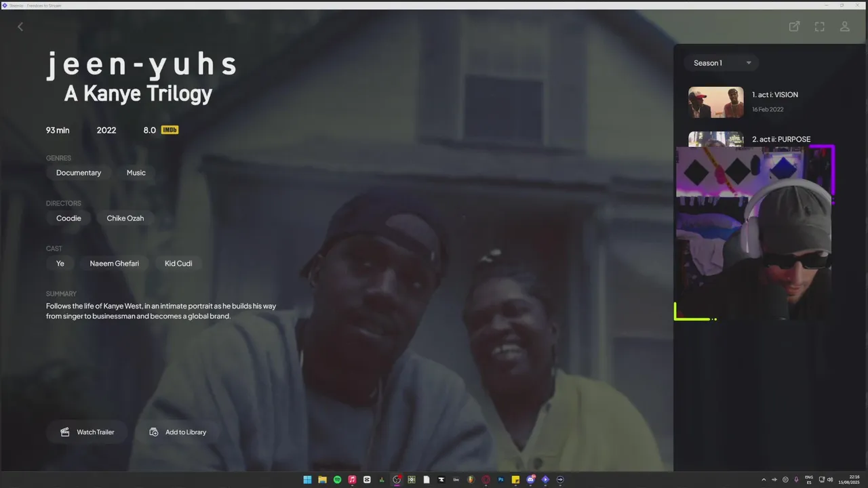Open FL Studio from the taskbar
Screen dimensions: 868x488
[x=471, y=480]
